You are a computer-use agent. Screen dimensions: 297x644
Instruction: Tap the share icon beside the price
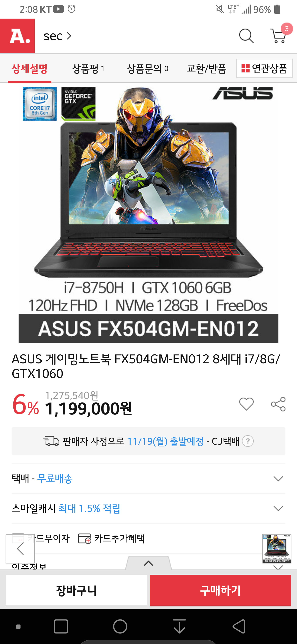click(x=278, y=404)
